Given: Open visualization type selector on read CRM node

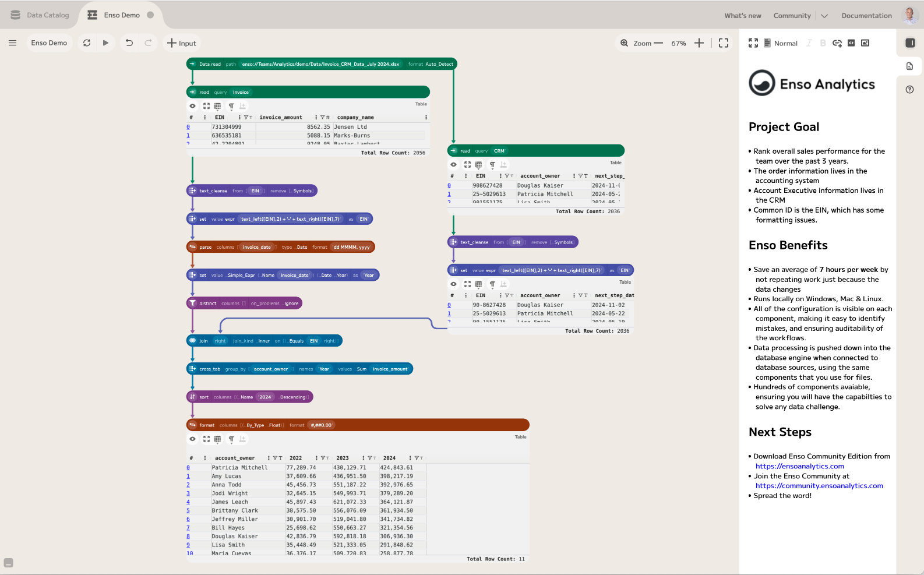Looking at the screenshot, I should [478, 165].
